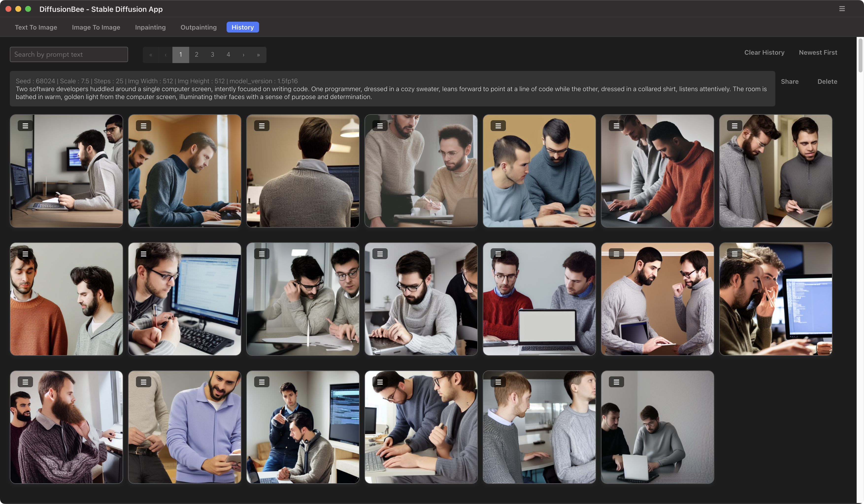Viewport: 864px width, 504px height.
Task: Click menu icon on the image of a man seen from behind
Action: pos(262,126)
